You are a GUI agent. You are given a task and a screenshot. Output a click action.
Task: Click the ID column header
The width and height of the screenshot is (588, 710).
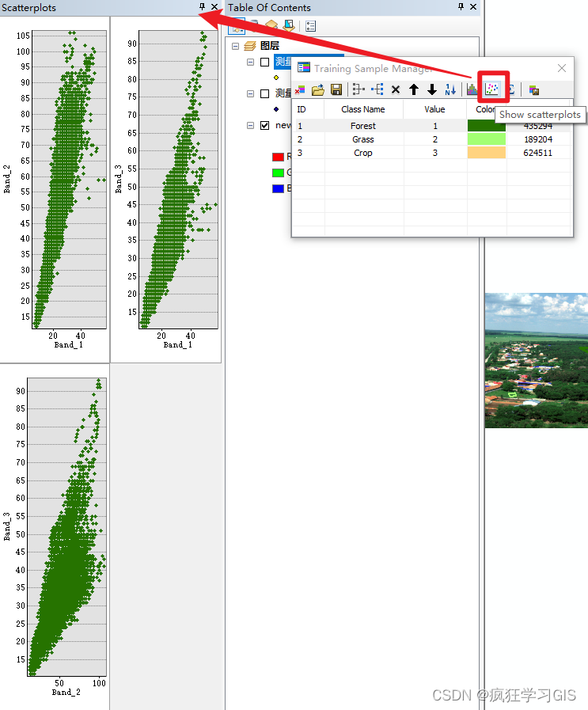[x=309, y=109]
